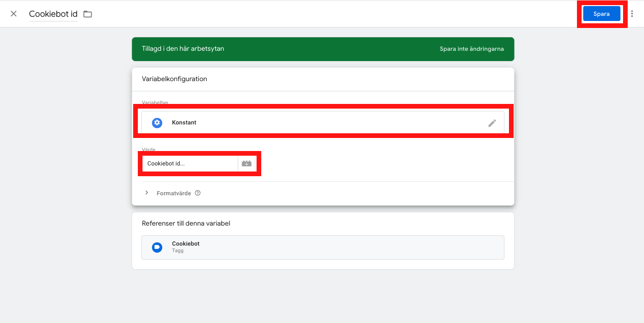Open the three-dot more options menu
644x323 pixels.
coord(632,14)
